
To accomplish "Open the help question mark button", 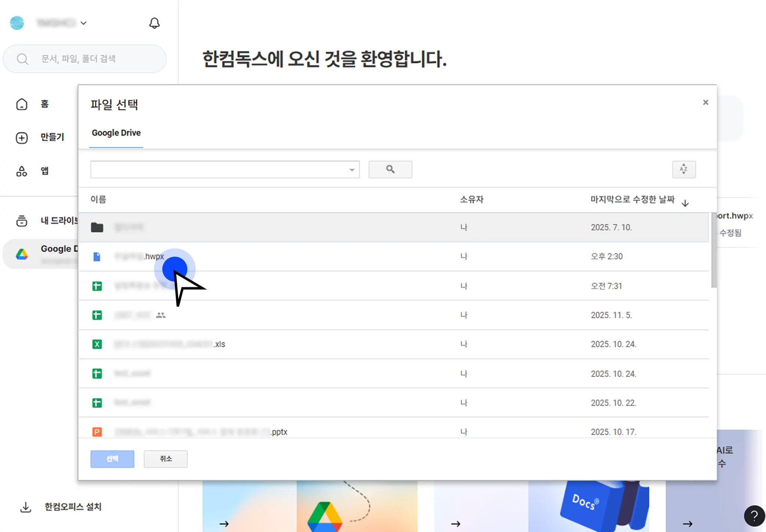I will pos(754,516).
